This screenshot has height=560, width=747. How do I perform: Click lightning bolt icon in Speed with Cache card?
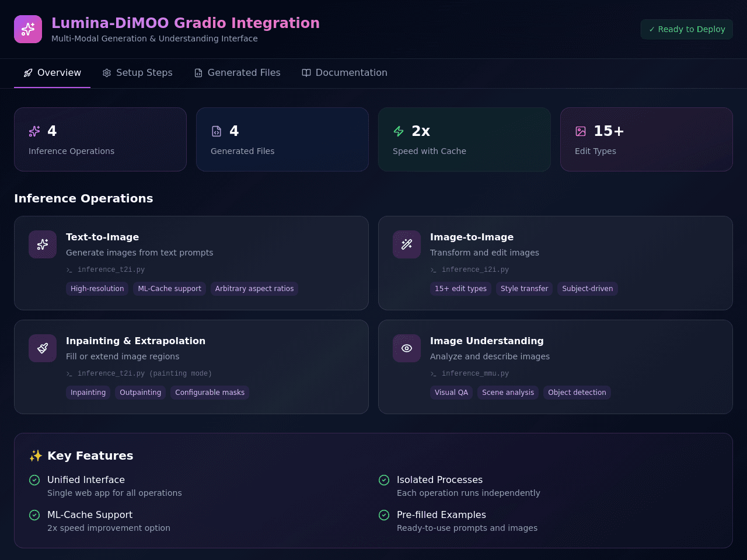(399, 131)
